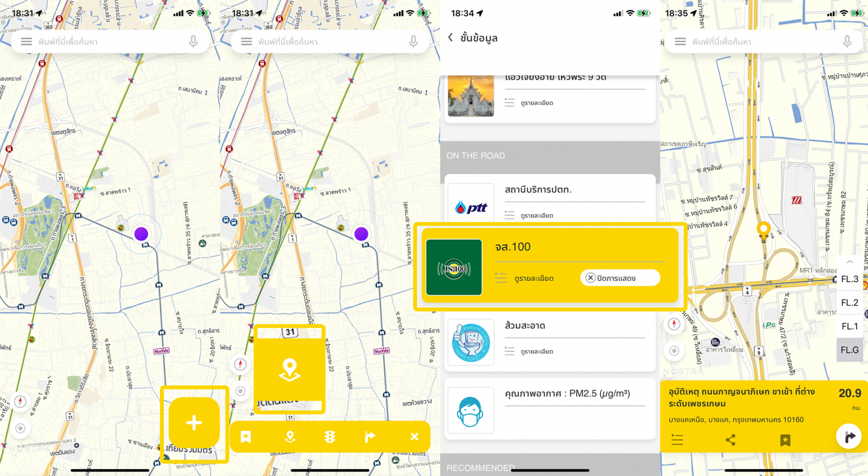Switch the map to floor FL.2

pyautogui.click(x=849, y=302)
